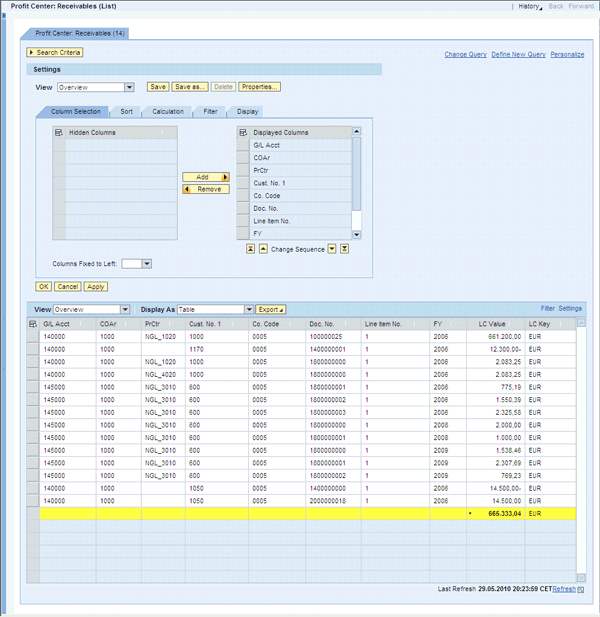The height and width of the screenshot is (617, 600).
Task: Click the move-up-one sequence arrow icon
Action: click(263, 248)
